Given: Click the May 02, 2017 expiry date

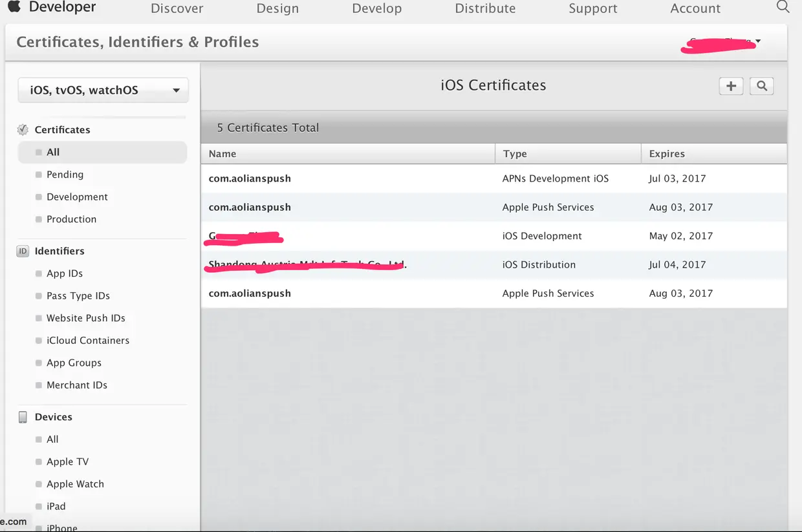Looking at the screenshot, I should pos(680,236).
